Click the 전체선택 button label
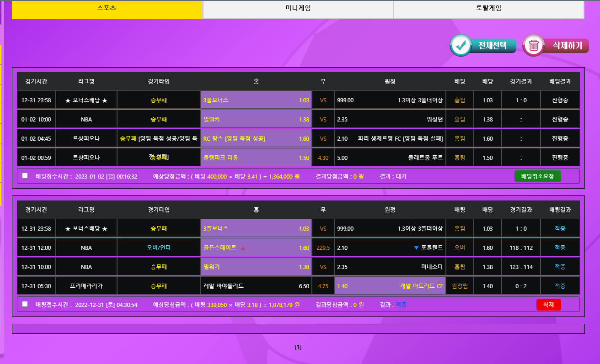Screen dimensions: 600x364 click(493, 46)
